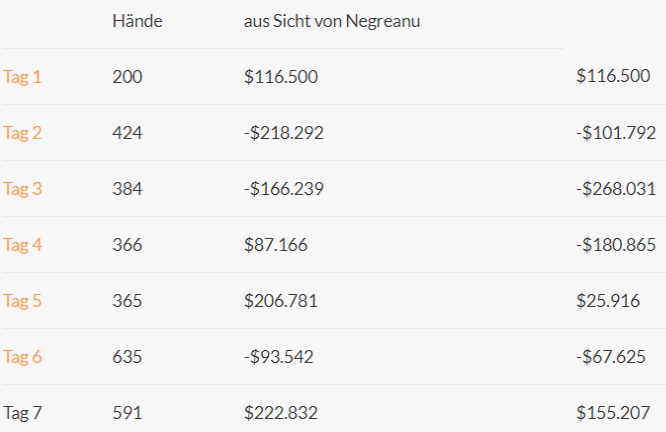Click the Tag 2 link
The height and width of the screenshot is (432, 666).
click(x=23, y=132)
